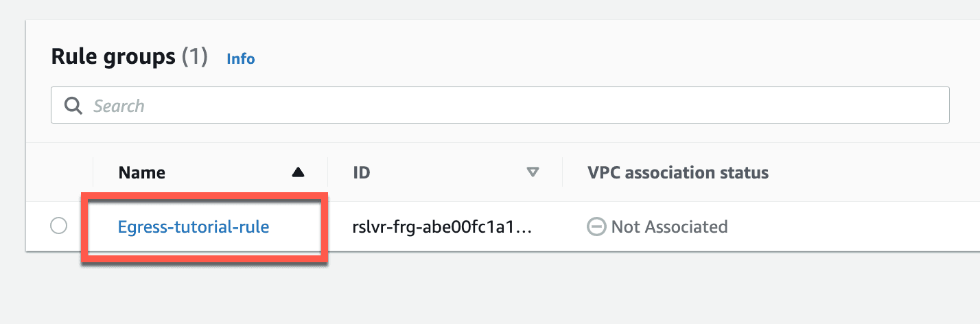Click the Name ascending sort arrow

click(298, 173)
